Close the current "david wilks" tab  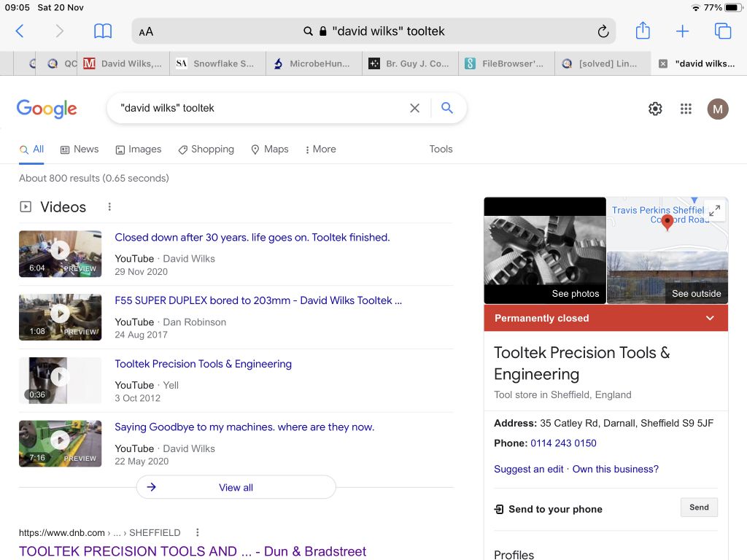coord(662,63)
